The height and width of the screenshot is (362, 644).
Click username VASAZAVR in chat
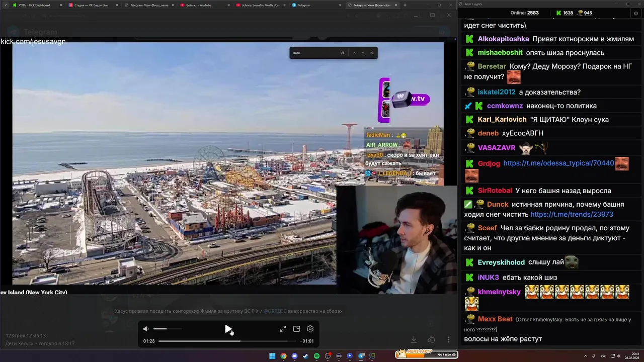(497, 148)
